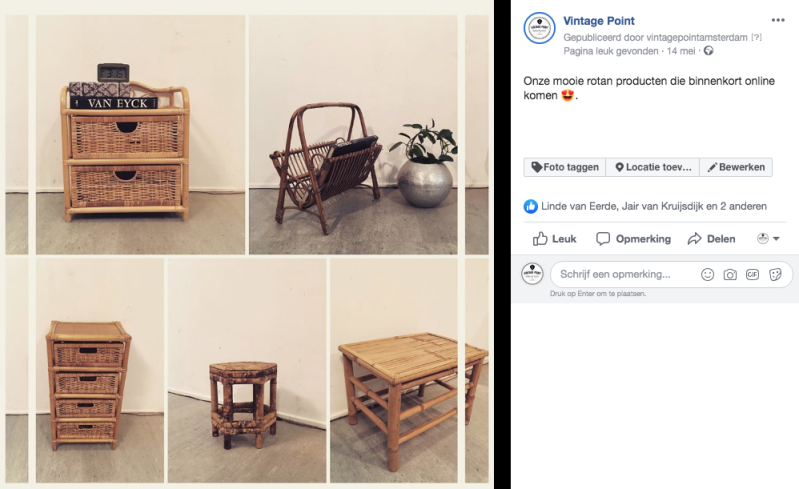Share the post via Delen

(711, 239)
